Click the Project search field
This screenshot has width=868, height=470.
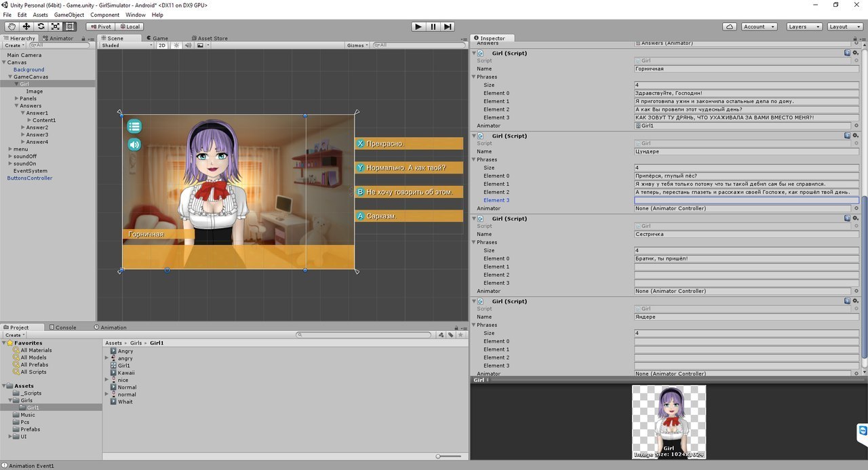pos(365,334)
